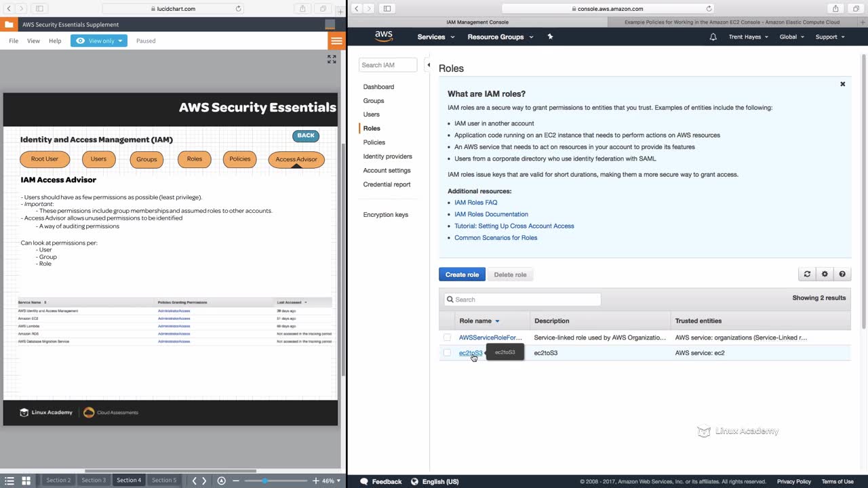
Task: Open Encryption keys in the IAM sidebar
Action: [386, 215]
